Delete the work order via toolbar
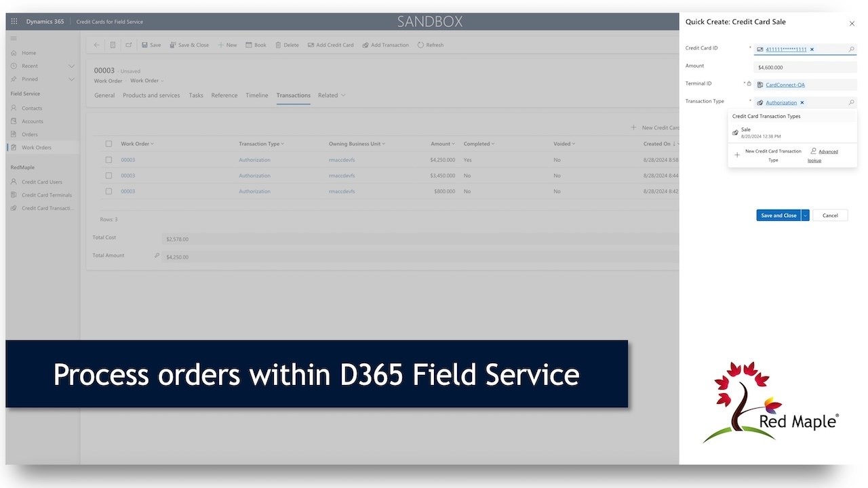Screen dimensions: 868x488 tap(287, 45)
